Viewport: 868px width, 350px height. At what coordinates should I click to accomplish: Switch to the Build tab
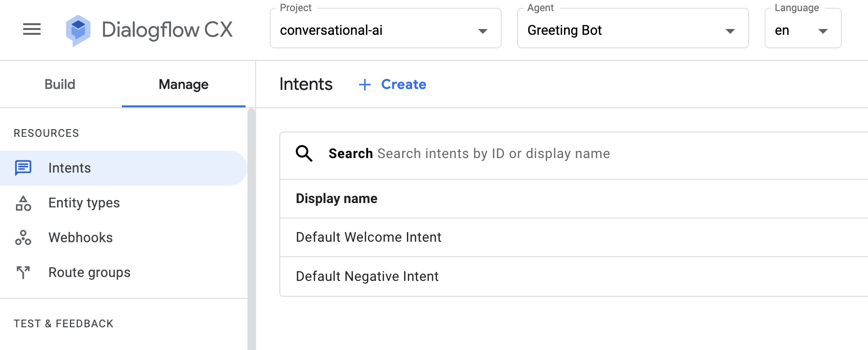tap(60, 84)
